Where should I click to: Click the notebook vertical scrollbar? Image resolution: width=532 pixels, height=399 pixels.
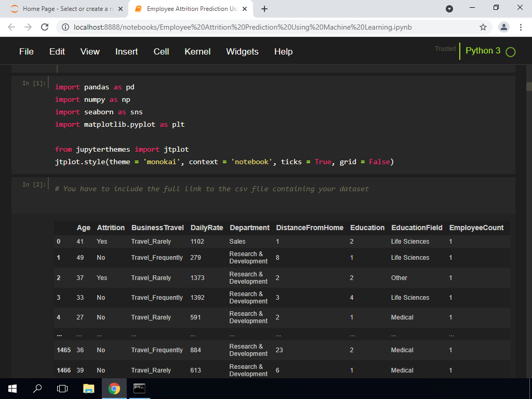tap(529, 86)
